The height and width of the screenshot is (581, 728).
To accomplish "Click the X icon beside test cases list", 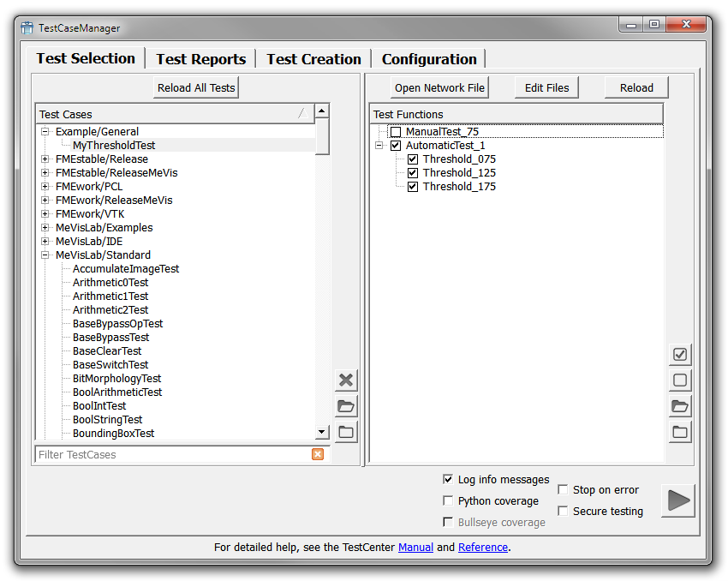I will 346,380.
